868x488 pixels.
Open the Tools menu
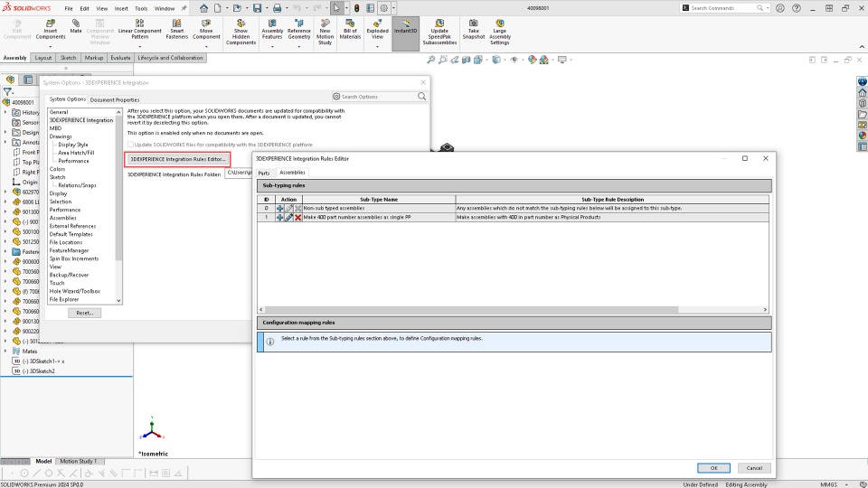click(141, 8)
